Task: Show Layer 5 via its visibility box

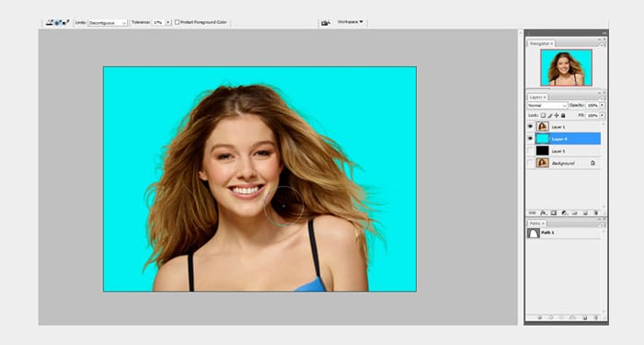Action: pos(530,151)
